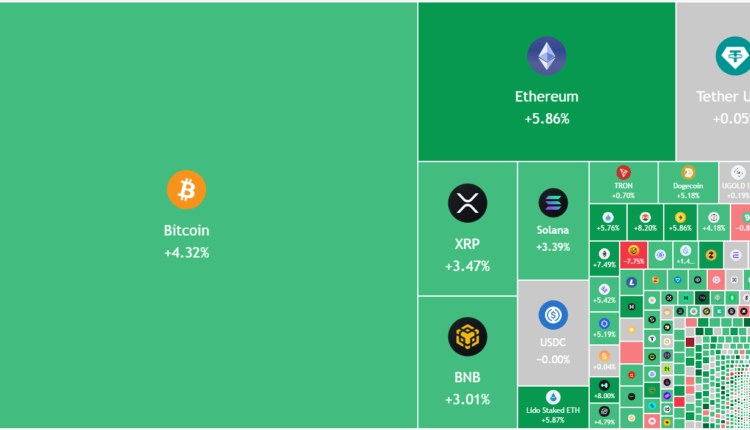Select the Solana logo icon
Image resolution: width=750 pixels, height=430 pixels.
[552, 203]
